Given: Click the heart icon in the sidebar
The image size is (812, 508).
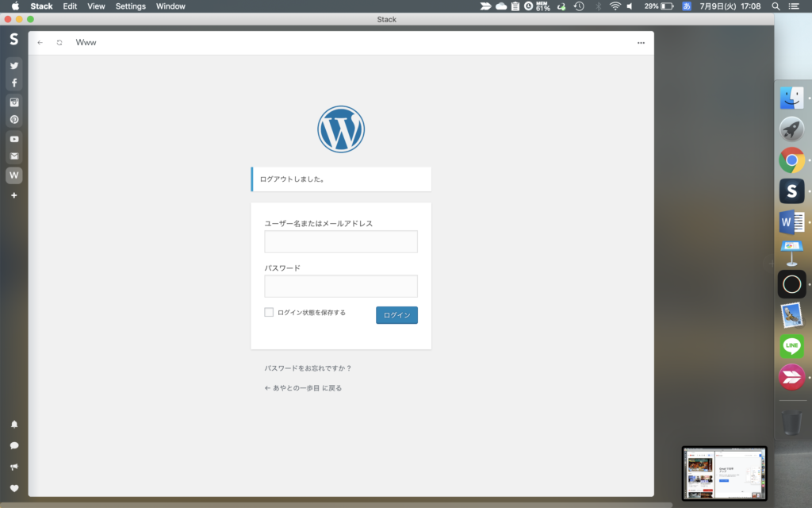Looking at the screenshot, I should [x=14, y=488].
